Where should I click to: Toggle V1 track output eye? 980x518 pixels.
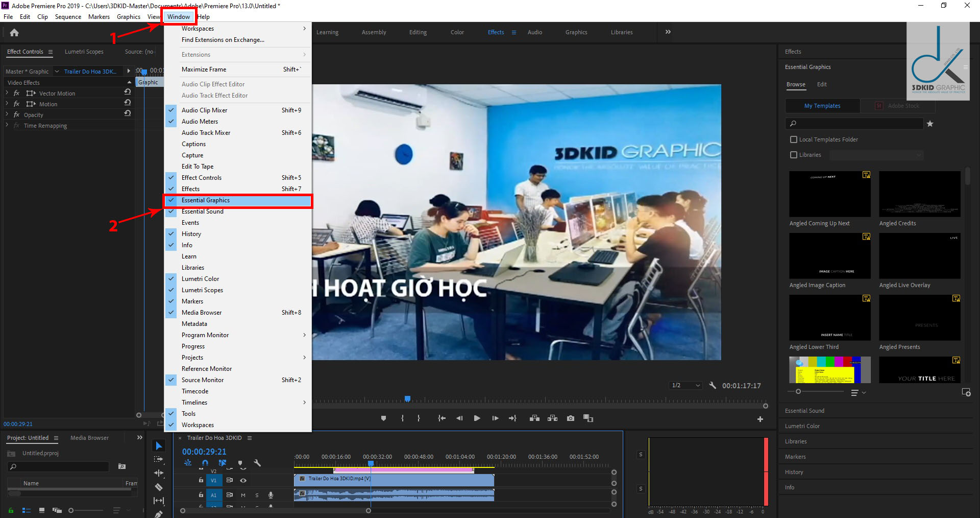[243, 480]
